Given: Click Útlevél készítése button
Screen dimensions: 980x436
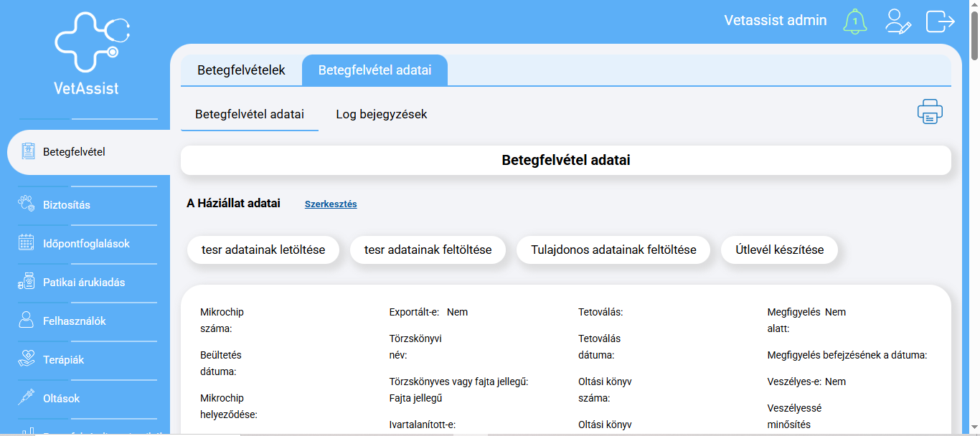Looking at the screenshot, I should (x=779, y=250).
